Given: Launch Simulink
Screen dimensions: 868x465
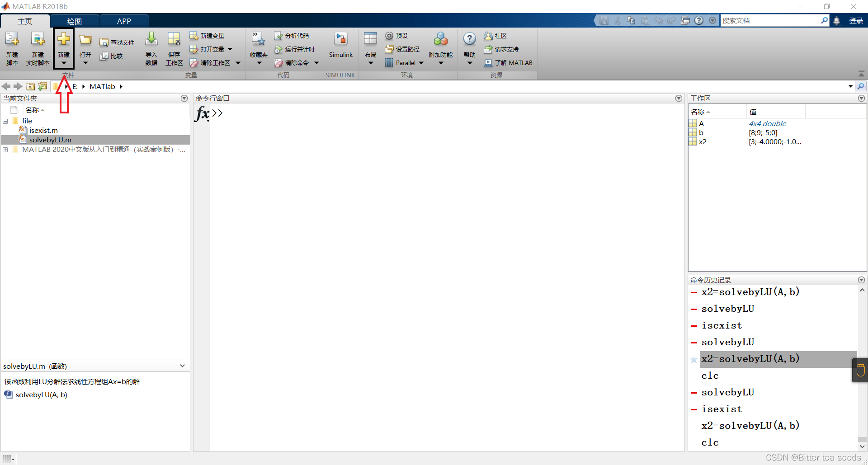Looking at the screenshot, I should click(341, 45).
